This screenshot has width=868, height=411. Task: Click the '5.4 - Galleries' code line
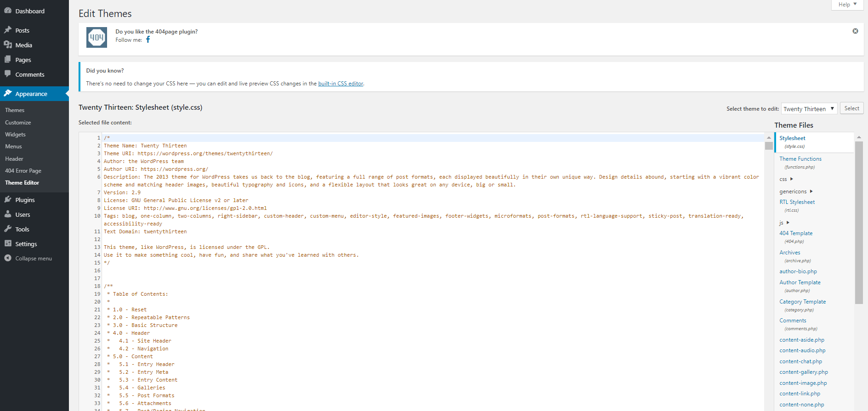[x=136, y=388]
